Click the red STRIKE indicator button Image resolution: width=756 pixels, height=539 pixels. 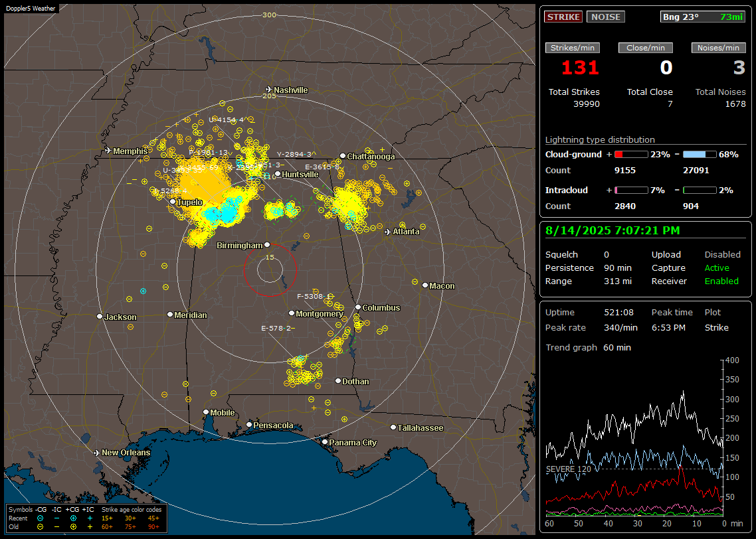pos(563,17)
